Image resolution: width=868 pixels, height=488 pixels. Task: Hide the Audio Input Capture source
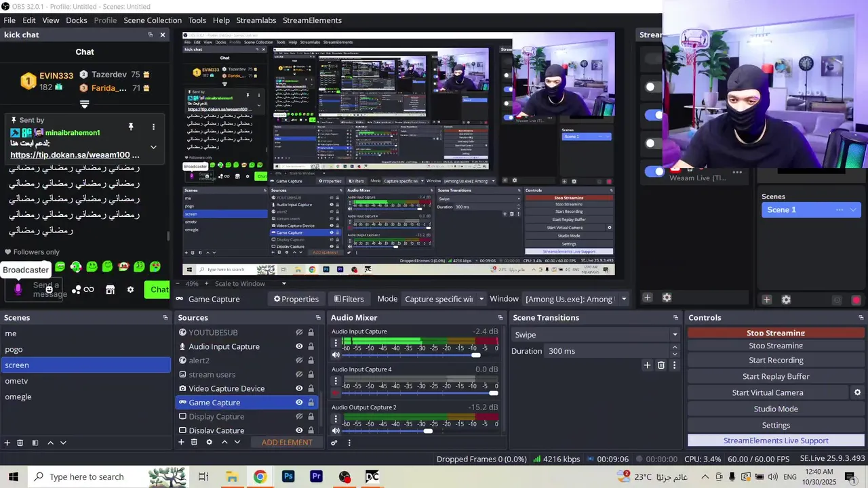click(299, 346)
